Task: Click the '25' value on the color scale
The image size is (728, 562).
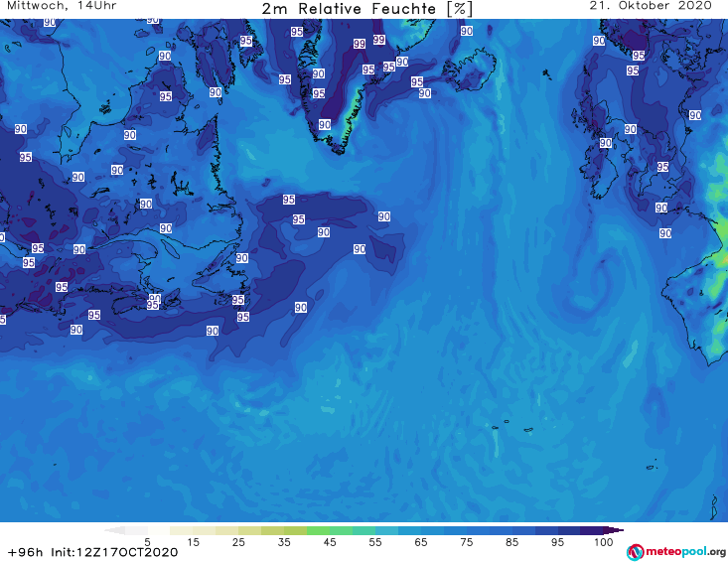Action: 238,542
